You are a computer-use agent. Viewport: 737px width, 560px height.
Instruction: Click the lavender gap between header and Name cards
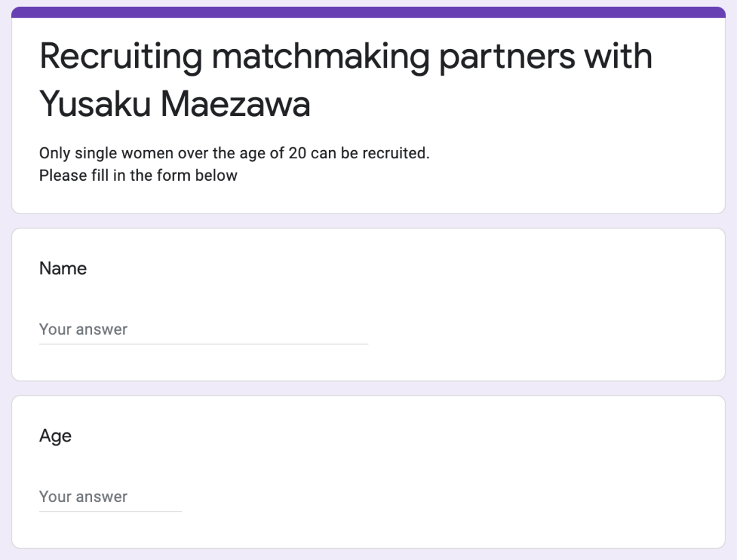click(x=369, y=221)
